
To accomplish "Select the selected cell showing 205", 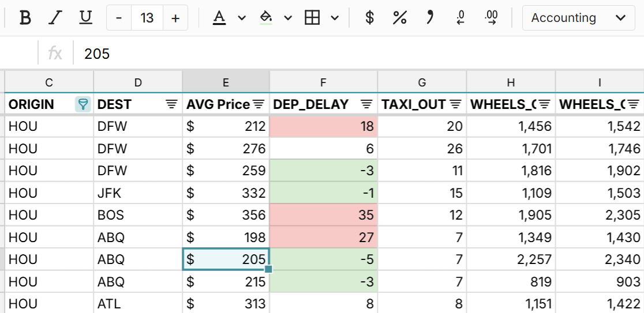I will click(226, 259).
